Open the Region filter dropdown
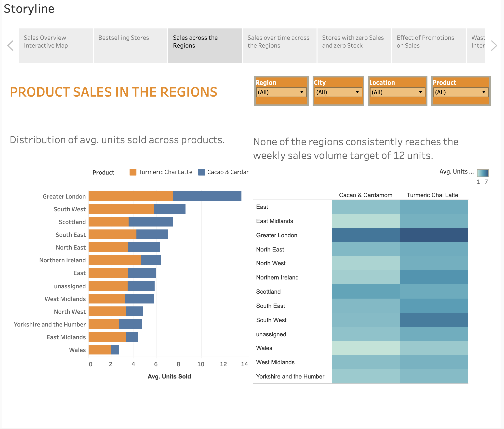 tap(281, 92)
